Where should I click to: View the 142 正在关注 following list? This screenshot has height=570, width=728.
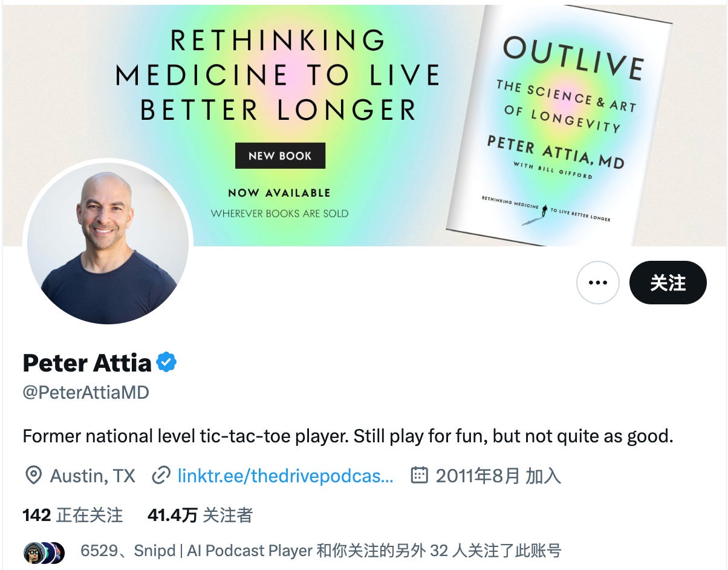73,515
